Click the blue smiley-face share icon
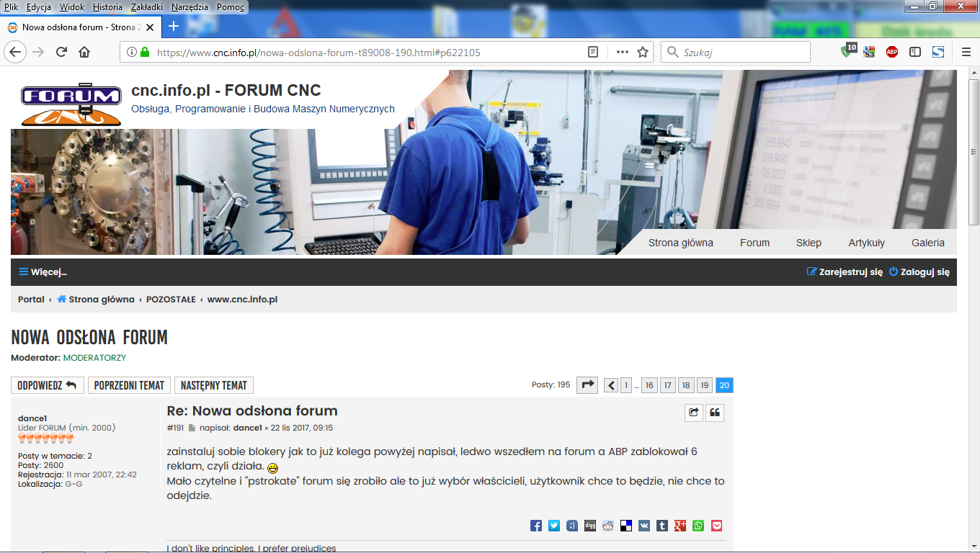 click(x=572, y=526)
